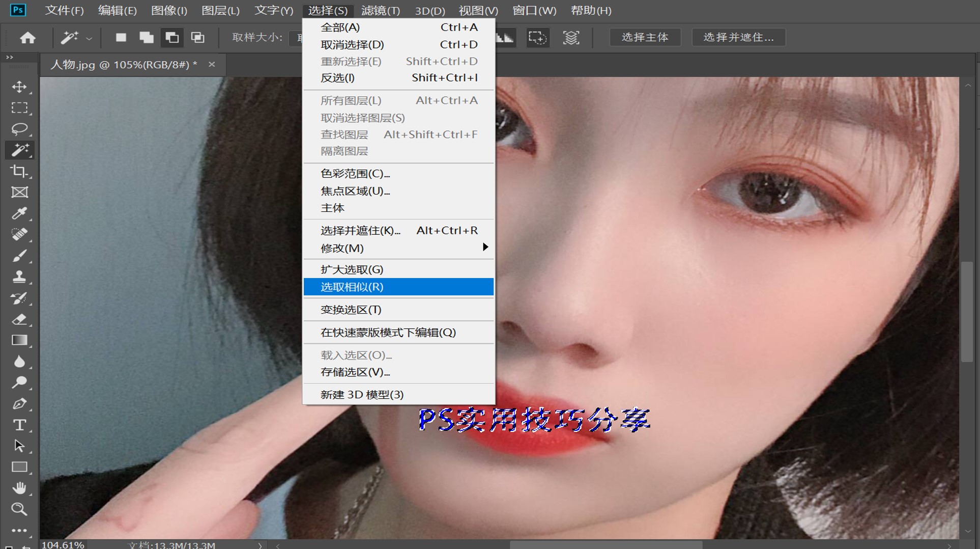Open the 滤镜(T) menu
Viewport: 980px width, 549px height.
coord(381,10)
